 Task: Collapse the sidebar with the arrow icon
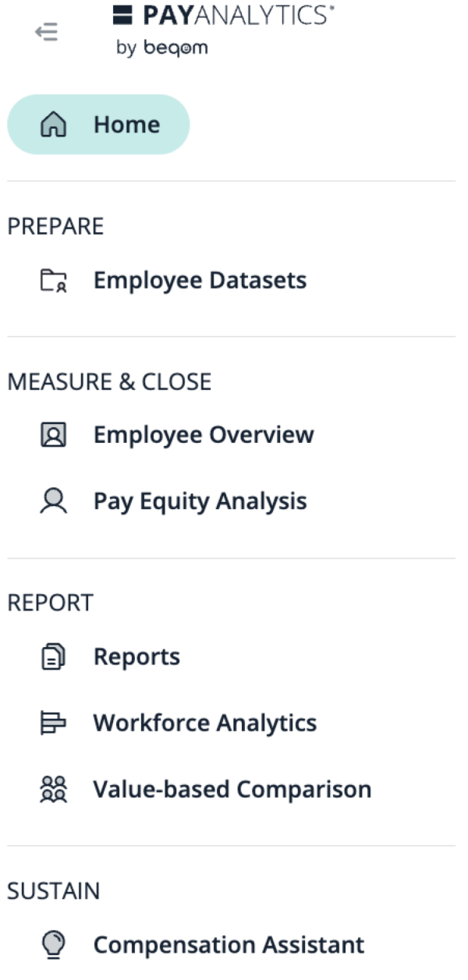pyautogui.click(x=46, y=32)
